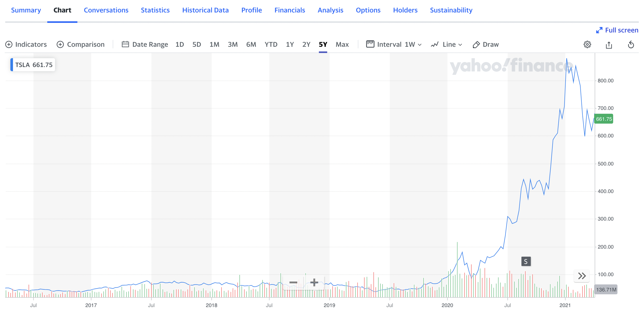Open the Financials tab
The image size is (644, 319).
tap(290, 10)
